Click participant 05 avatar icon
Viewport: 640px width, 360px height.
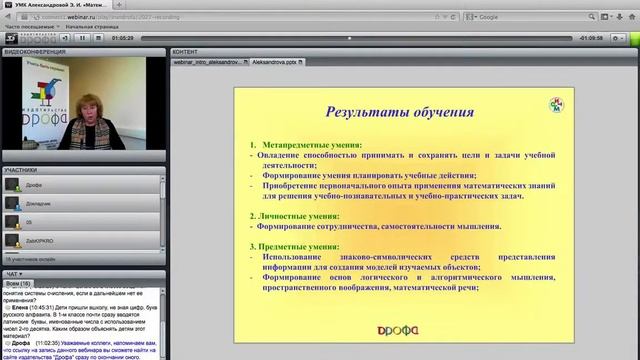pyautogui.click(x=13, y=222)
